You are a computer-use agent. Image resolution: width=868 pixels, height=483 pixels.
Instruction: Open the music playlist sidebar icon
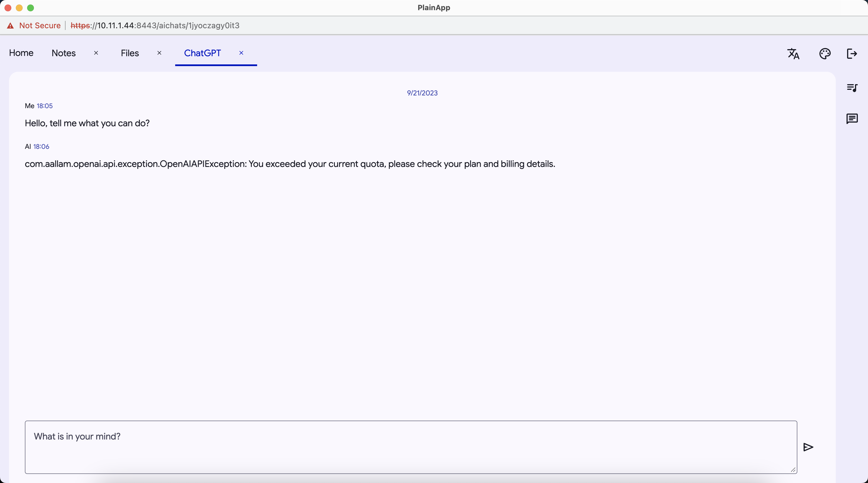(x=852, y=88)
